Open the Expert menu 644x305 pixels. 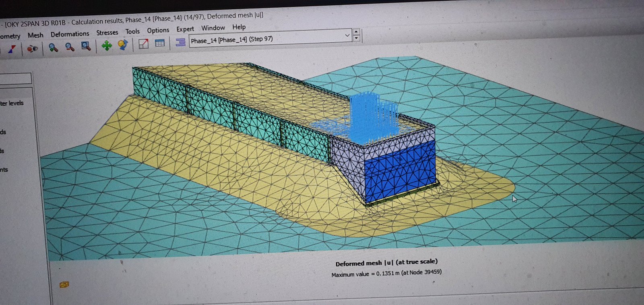[185, 29]
